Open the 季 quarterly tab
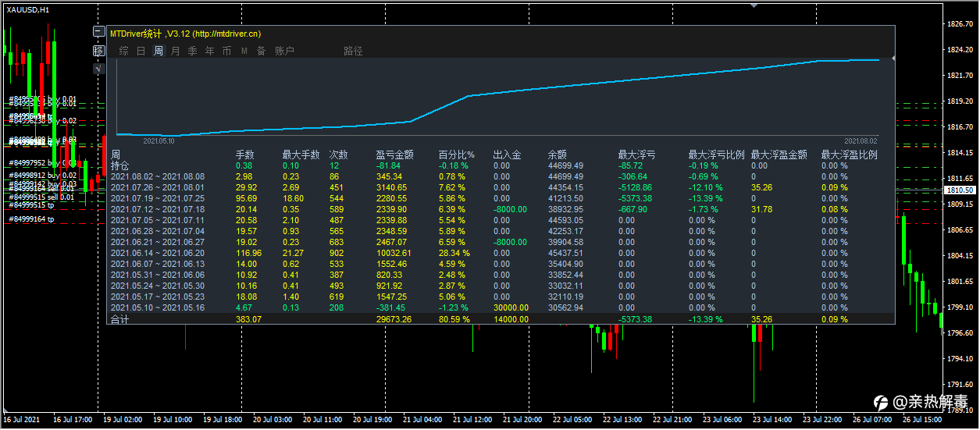 tap(193, 51)
